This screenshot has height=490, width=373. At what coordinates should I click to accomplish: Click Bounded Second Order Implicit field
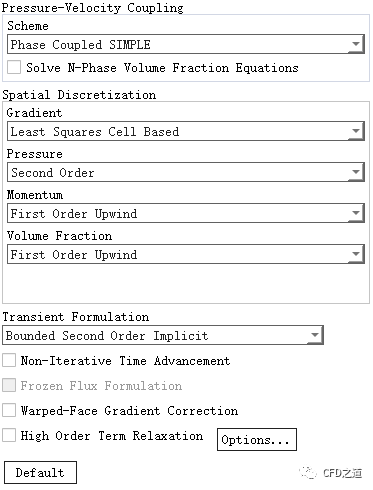click(163, 335)
